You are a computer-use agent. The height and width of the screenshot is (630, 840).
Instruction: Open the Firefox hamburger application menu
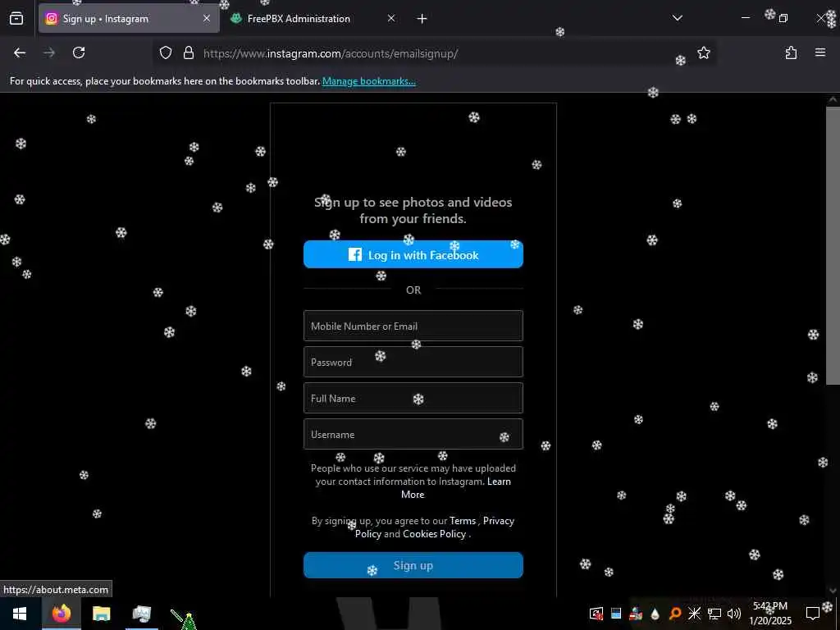(819, 52)
